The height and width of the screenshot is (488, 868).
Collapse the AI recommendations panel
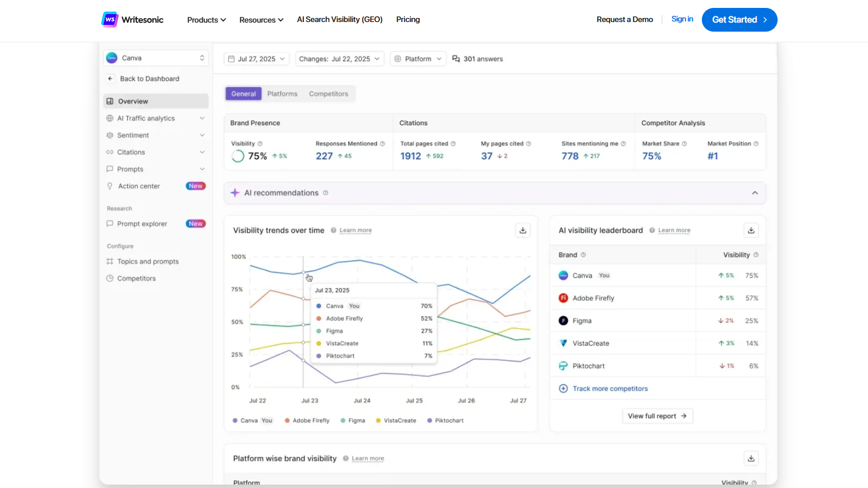point(754,193)
